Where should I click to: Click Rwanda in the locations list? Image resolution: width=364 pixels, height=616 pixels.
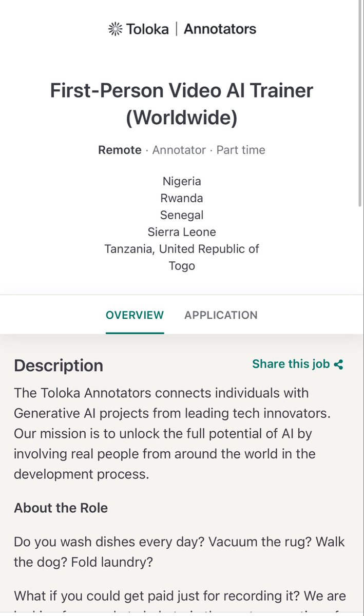182,198
